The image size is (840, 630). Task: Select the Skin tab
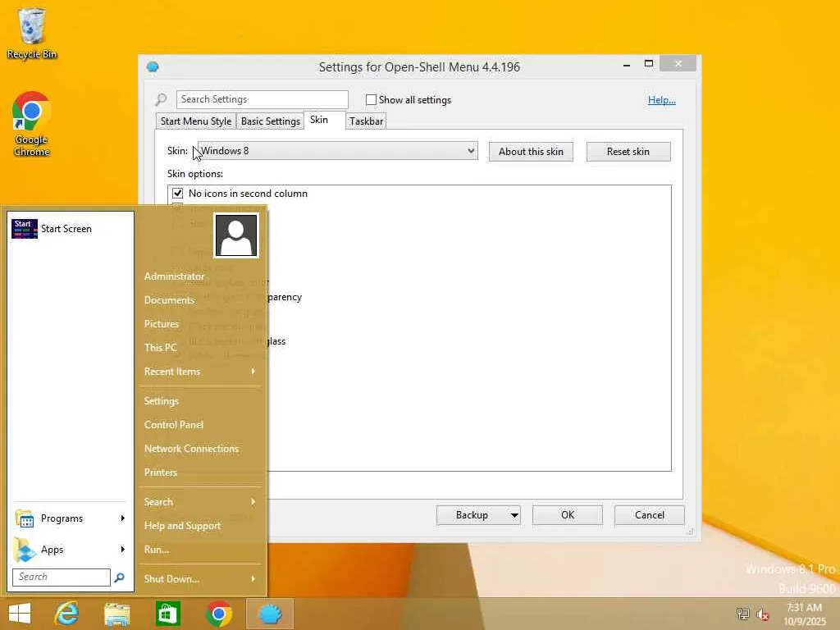[323, 120]
